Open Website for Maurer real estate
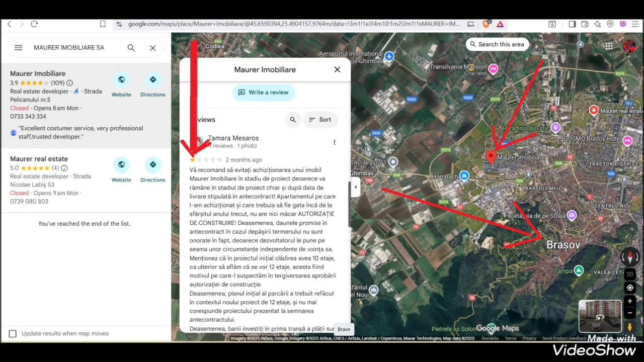 [121, 170]
